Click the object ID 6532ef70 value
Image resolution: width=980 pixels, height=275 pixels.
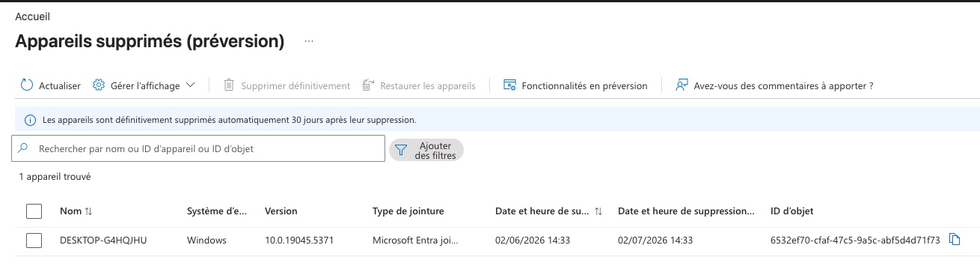coord(855,241)
